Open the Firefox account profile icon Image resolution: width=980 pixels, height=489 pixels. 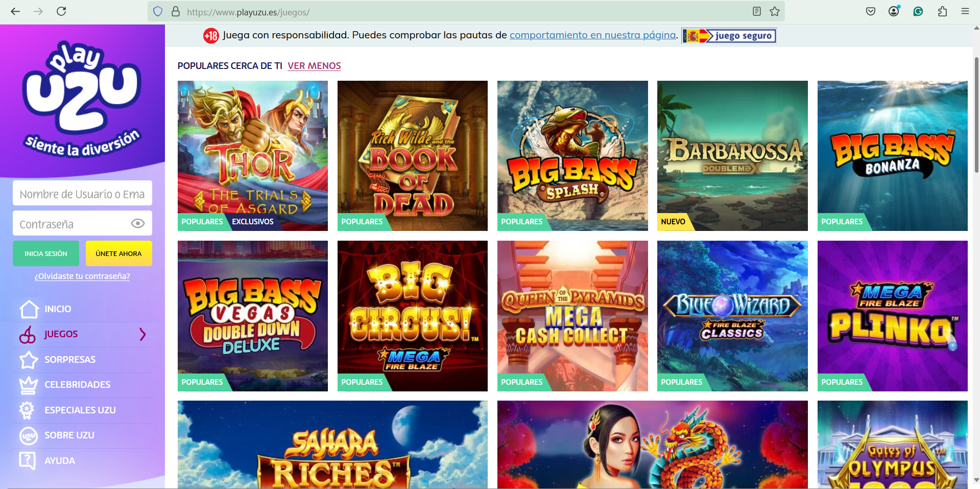coord(894,11)
